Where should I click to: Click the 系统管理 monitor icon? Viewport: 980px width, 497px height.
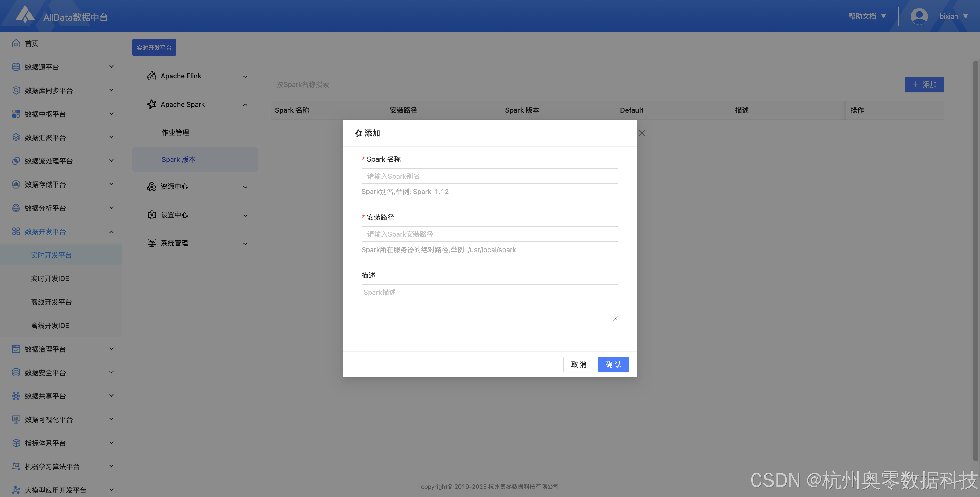[152, 243]
